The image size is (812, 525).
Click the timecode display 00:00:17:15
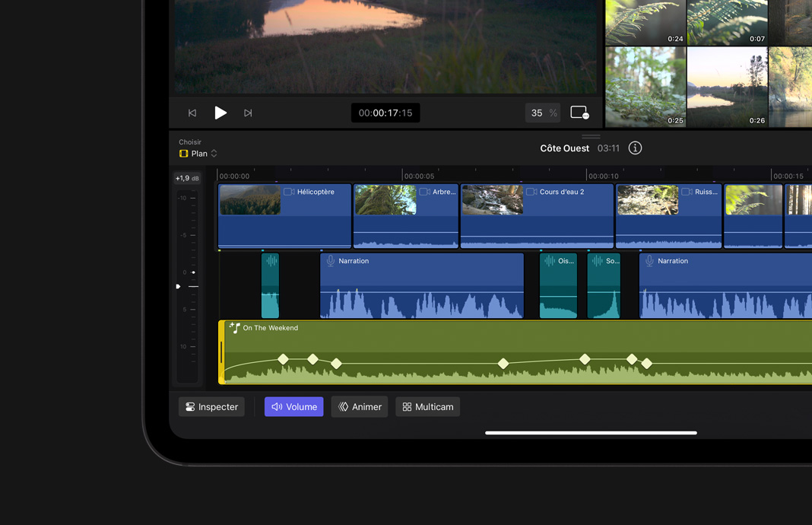[x=385, y=112]
